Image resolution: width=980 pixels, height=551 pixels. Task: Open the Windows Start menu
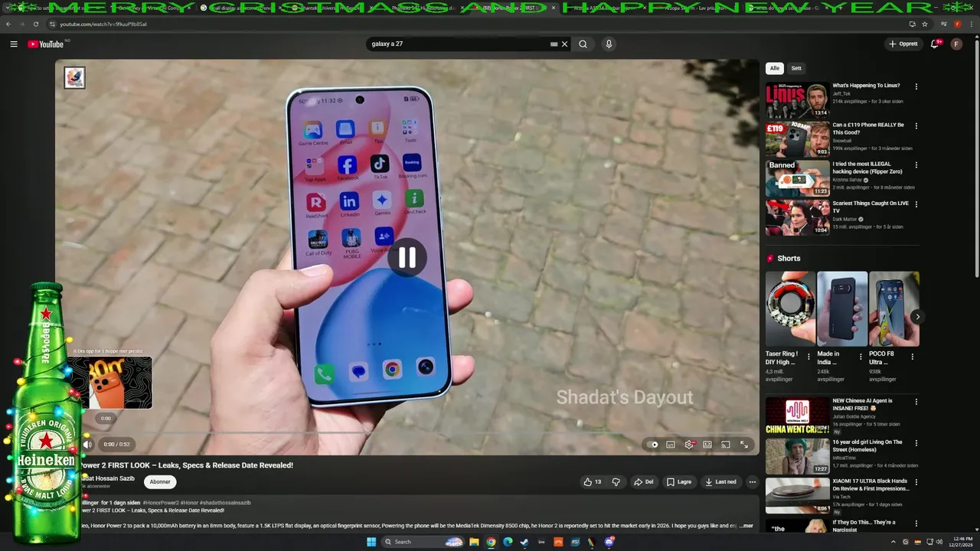coord(371,542)
